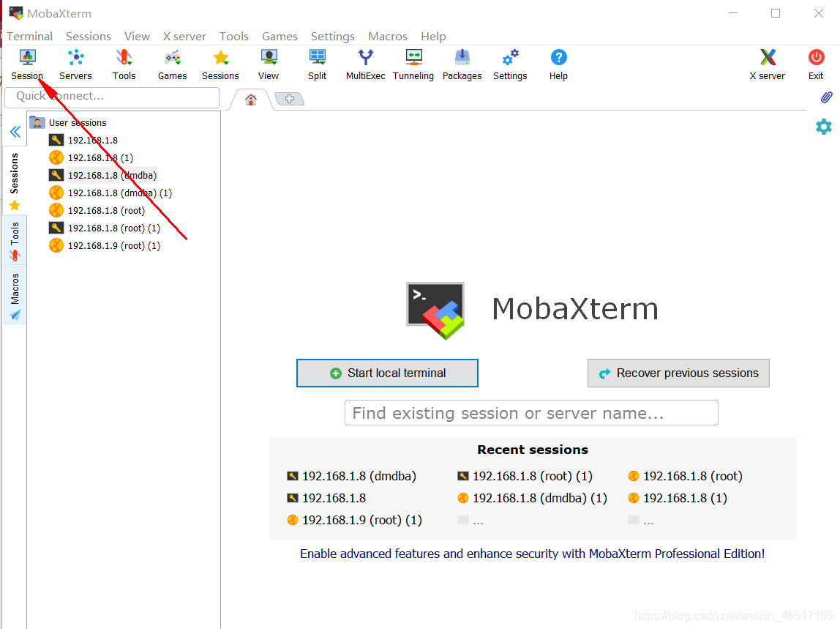The height and width of the screenshot is (629, 840).
Task: Click the home tab icon
Action: (x=251, y=99)
